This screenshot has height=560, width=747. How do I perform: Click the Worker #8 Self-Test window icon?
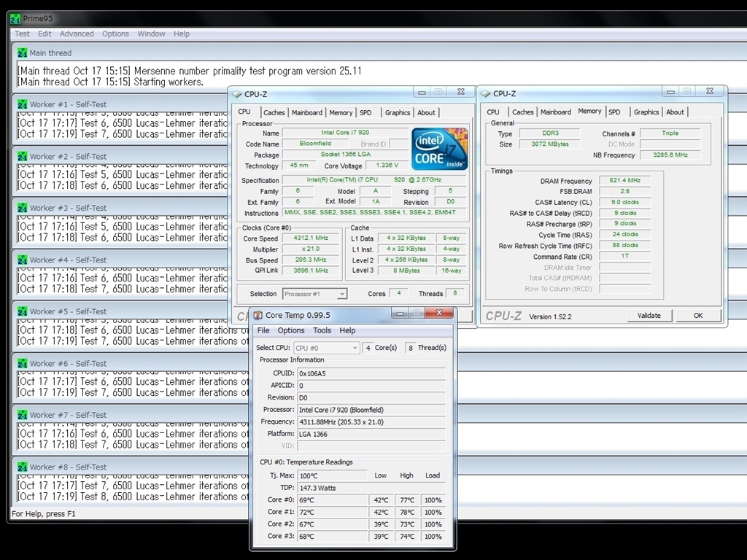click(x=22, y=467)
